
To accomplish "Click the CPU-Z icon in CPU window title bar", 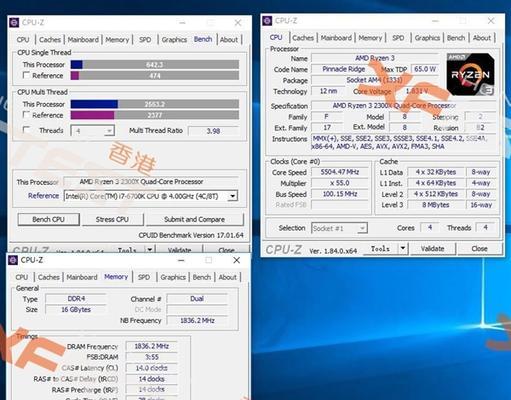I will 267,21.
